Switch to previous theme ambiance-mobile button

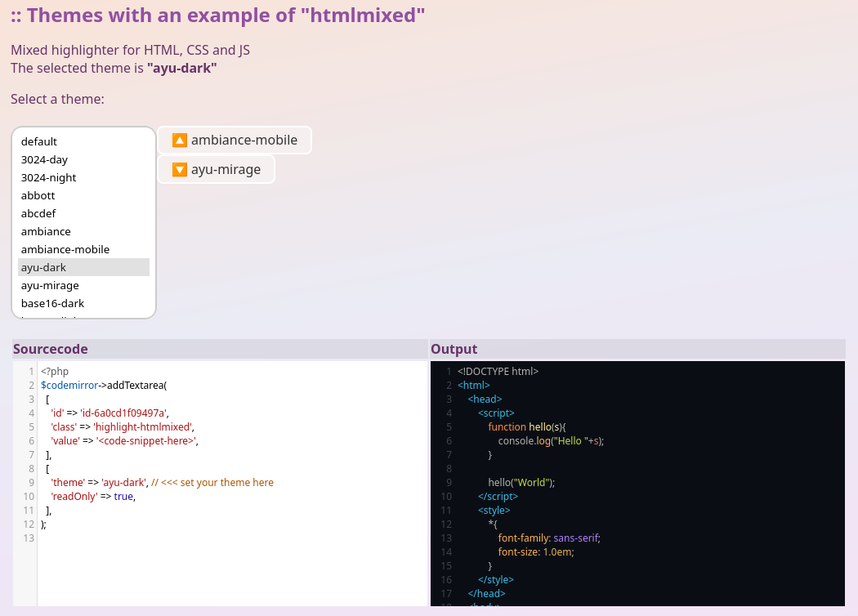[x=235, y=140]
